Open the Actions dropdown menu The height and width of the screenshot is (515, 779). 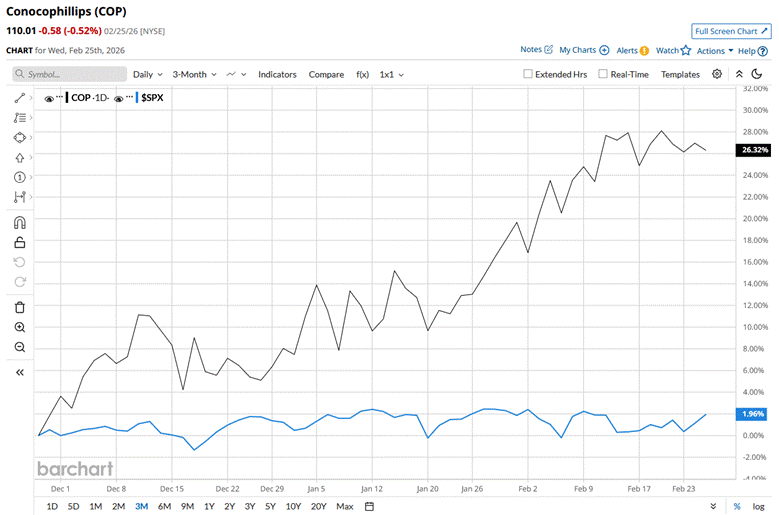[x=715, y=50]
